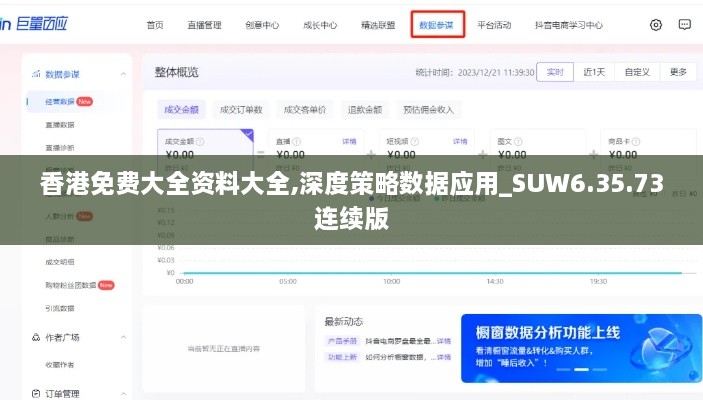Open 详情 link for 功能上新 news item
Screen dimensions: 703x400
coord(444,357)
